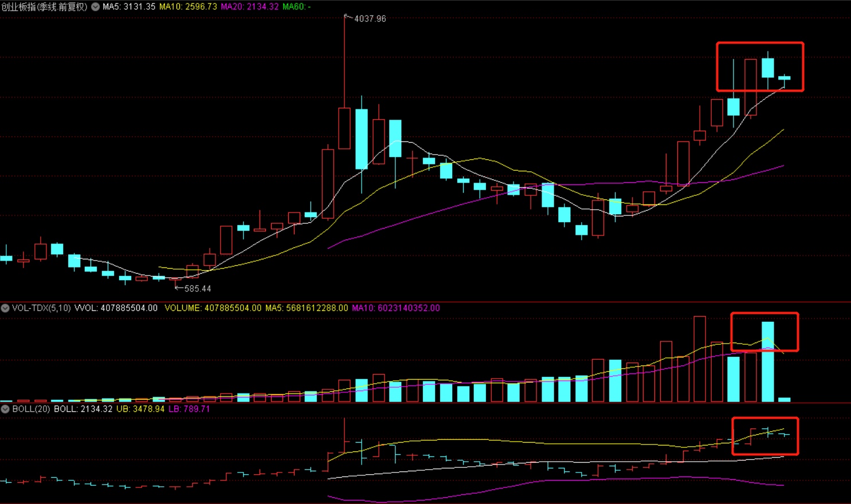Image resolution: width=851 pixels, height=504 pixels.
Task: Click the volume MA5: 5681612288.00 label
Action: [x=307, y=308]
